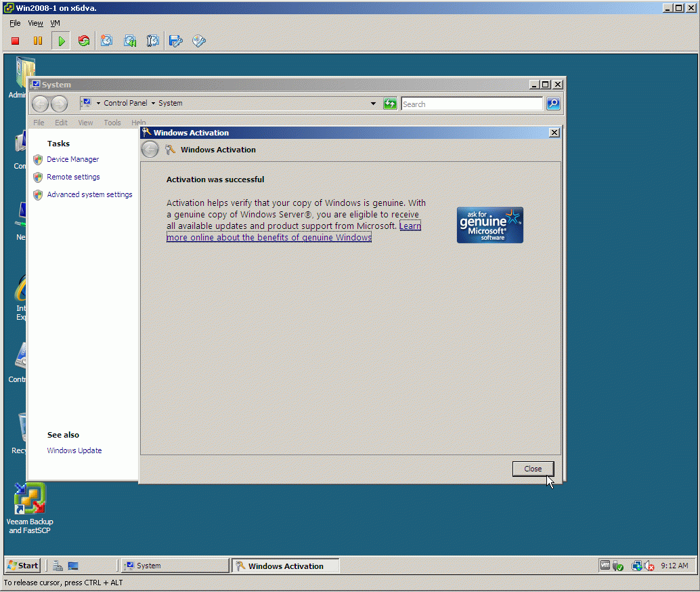Click the Revert to Snapshot icon
This screenshot has height=592, width=700.
pyautogui.click(x=130, y=41)
